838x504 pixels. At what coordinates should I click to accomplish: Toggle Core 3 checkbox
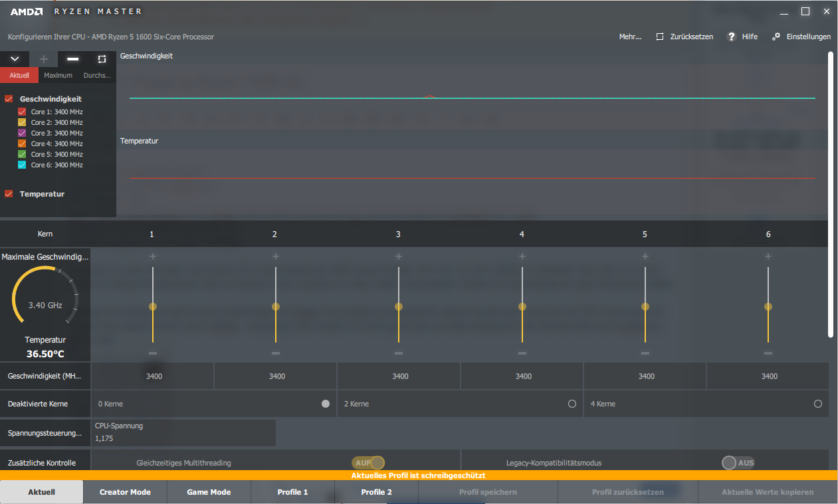(x=22, y=133)
